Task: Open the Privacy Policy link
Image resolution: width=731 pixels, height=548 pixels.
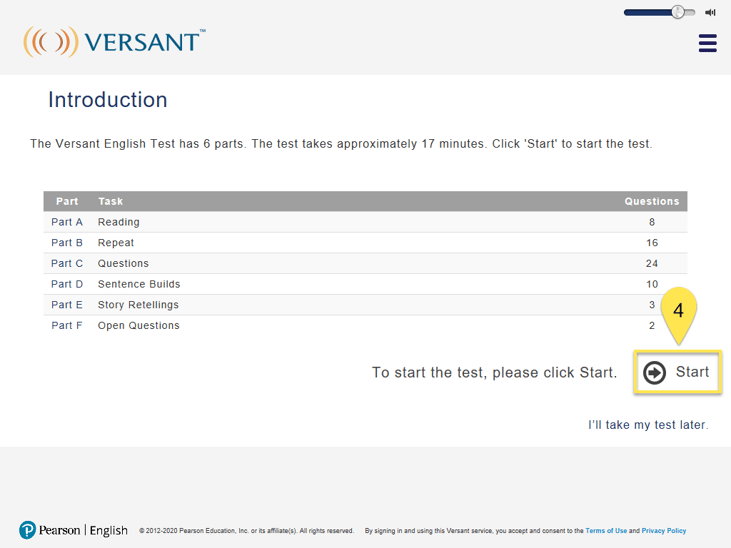Action: pos(664,531)
